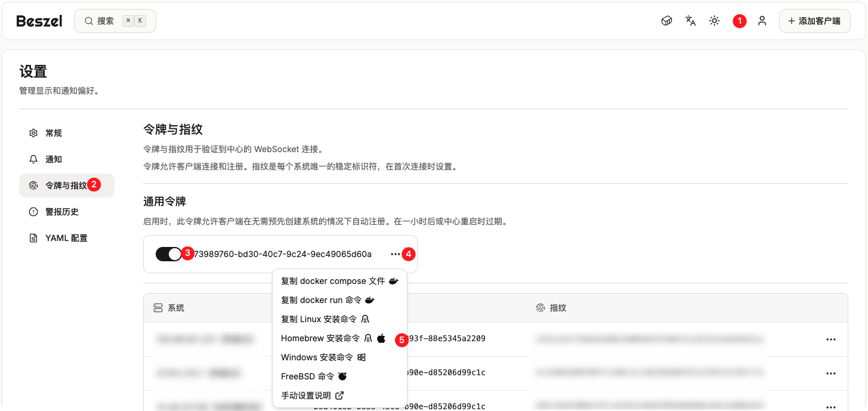868x411 pixels.
Task: Open the 常规 general settings gear item
Action: (x=53, y=133)
